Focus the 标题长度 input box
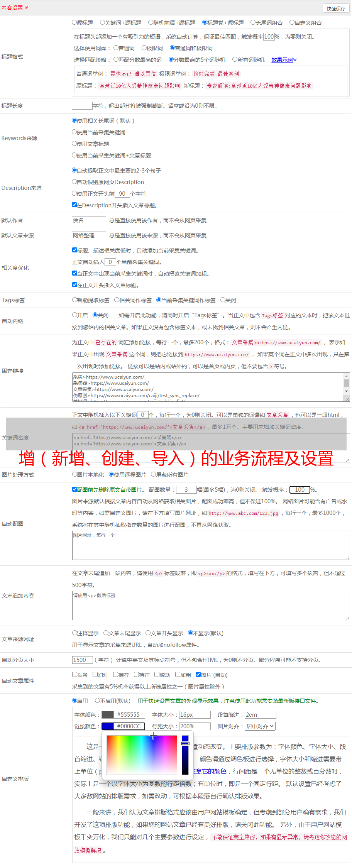Viewport: 352px width, 868px height. (82, 106)
